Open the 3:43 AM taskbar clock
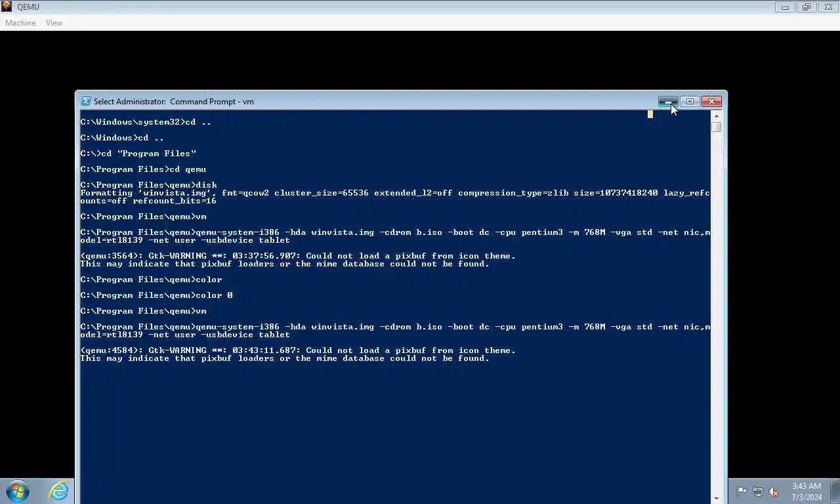The image size is (840, 504). pyautogui.click(x=807, y=492)
